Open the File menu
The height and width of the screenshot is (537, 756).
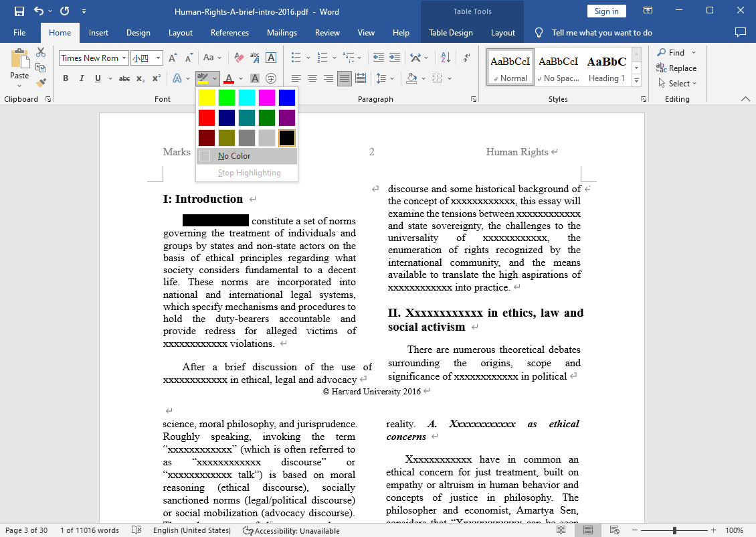[20, 33]
